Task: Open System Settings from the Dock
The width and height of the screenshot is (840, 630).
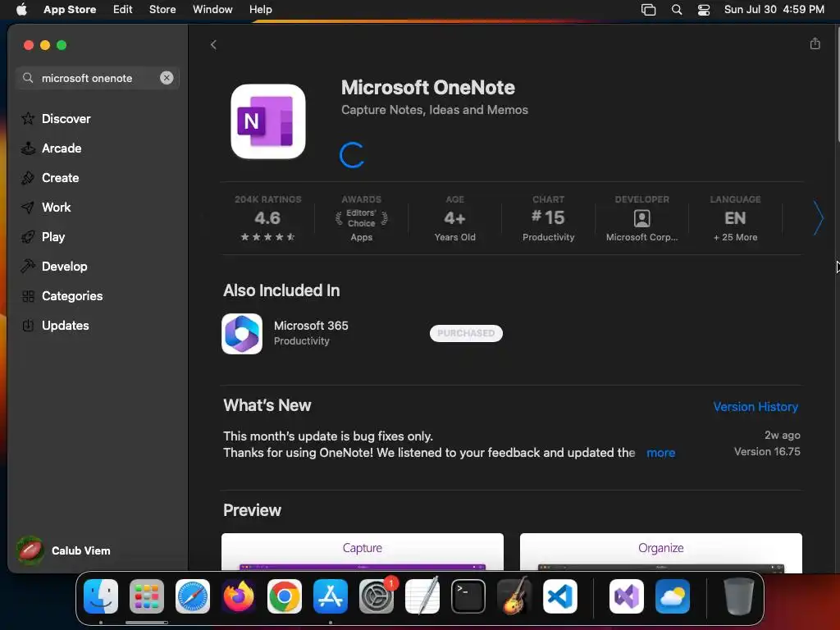Action: (377, 596)
